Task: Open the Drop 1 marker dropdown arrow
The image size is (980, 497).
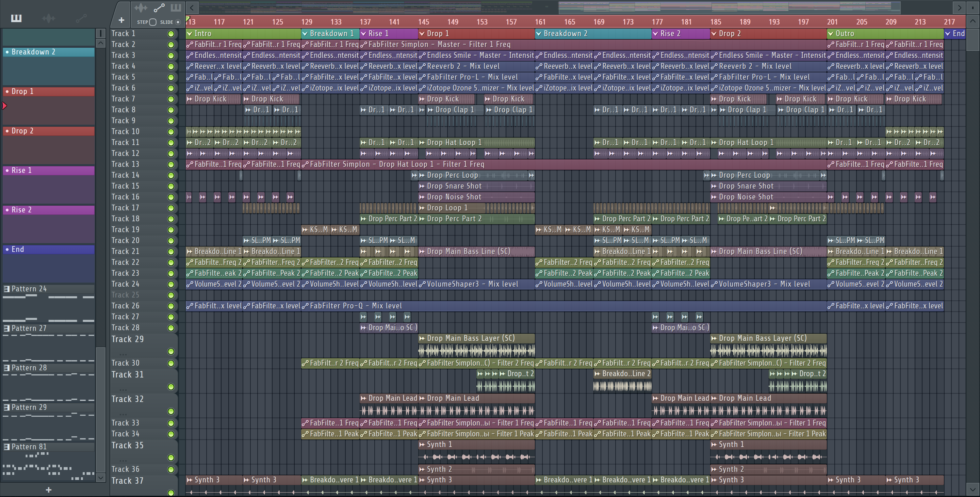Action: (x=422, y=33)
